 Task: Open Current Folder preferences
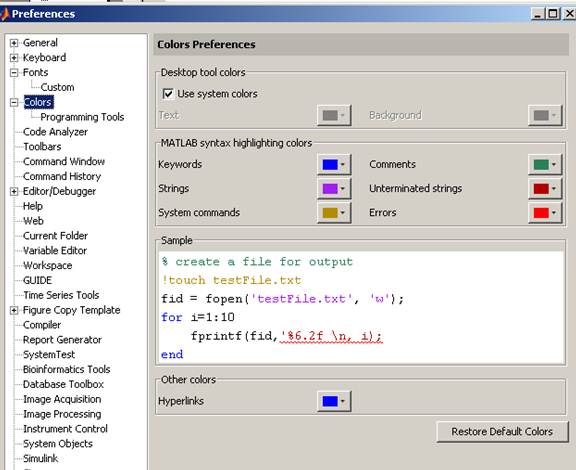[x=55, y=236]
